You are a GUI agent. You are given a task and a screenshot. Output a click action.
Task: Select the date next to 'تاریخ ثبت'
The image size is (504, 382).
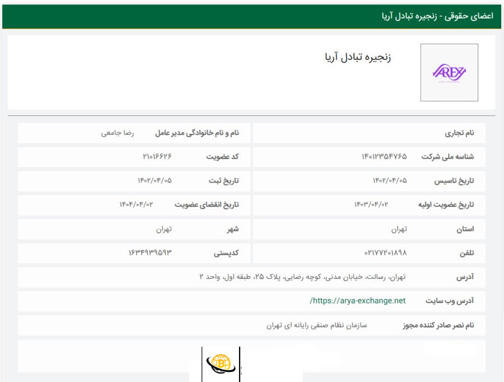coord(155,180)
